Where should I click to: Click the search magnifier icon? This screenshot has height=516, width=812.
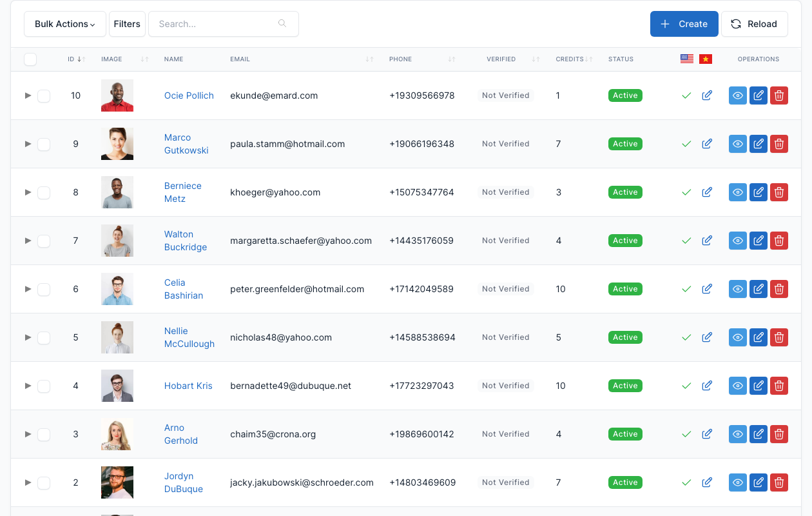click(x=282, y=24)
